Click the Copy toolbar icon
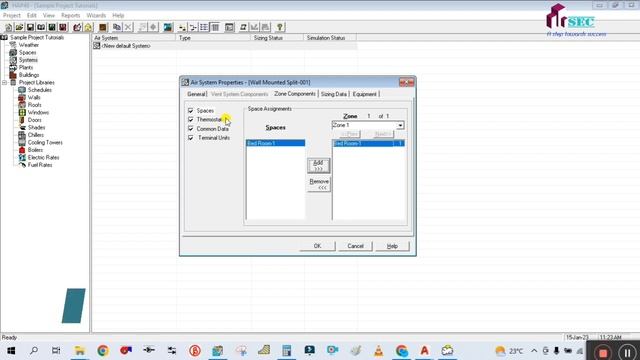This screenshot has width=640, height=360. 117,27
